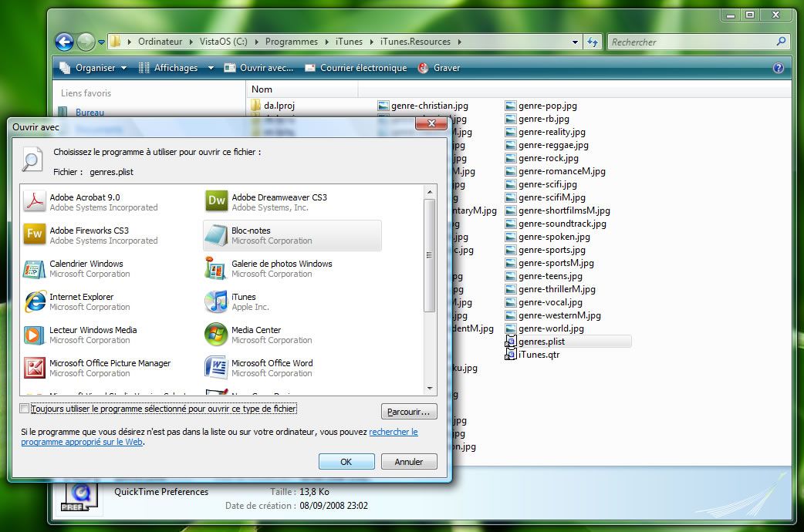Close the Ouvrir avec dialog

(x=431, y=123)
